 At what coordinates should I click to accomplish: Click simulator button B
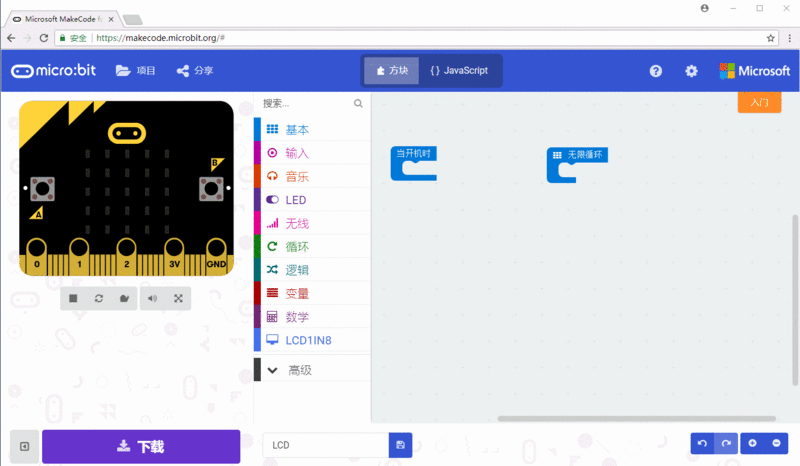click(211, 189)
